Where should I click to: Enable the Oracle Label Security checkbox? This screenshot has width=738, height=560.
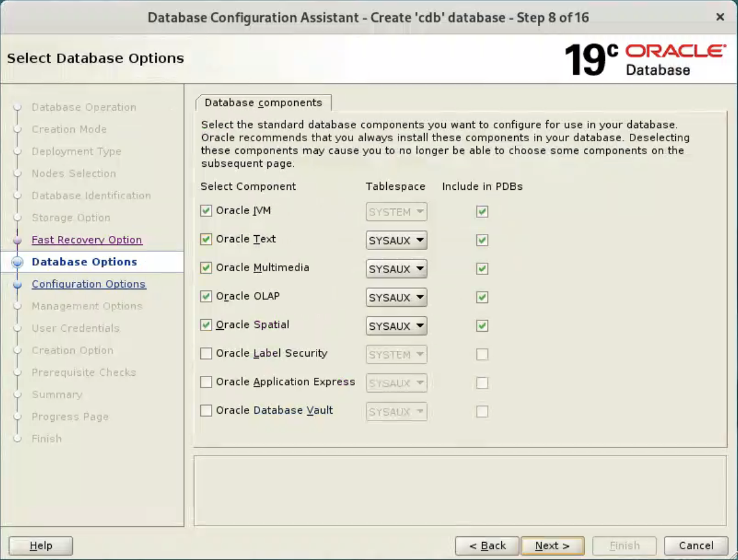coord(206,354)
